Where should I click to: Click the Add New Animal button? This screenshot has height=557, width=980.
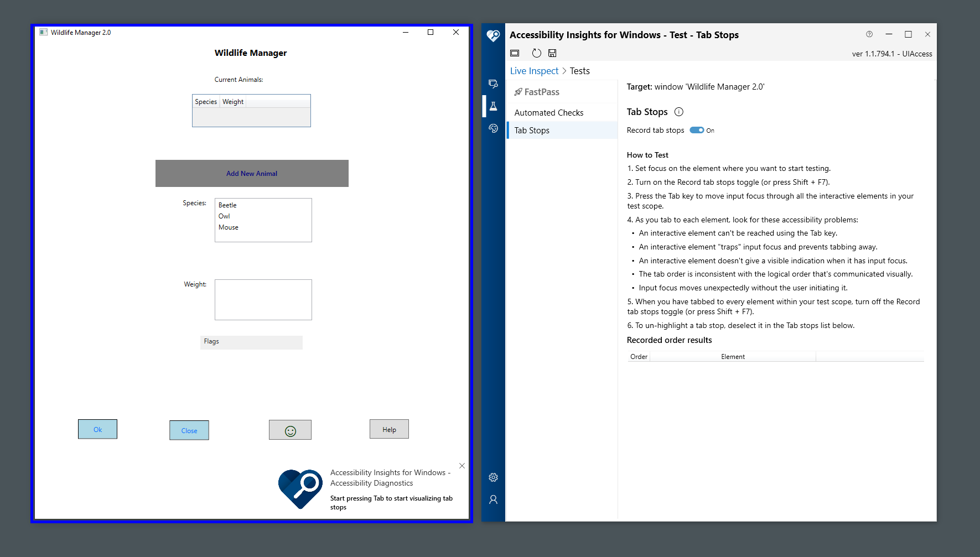click(x=252, y=174)
